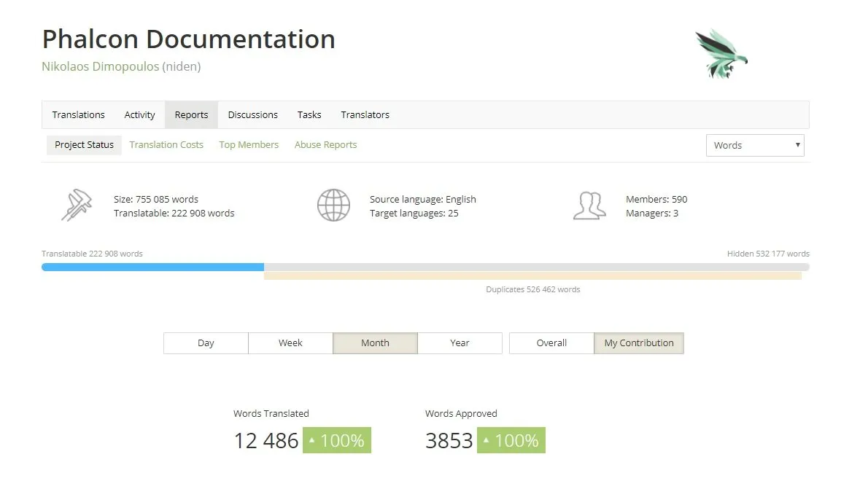868x489 pixels.
Task: Click 'Target languages: 25' text
Action: click(414, 214)
